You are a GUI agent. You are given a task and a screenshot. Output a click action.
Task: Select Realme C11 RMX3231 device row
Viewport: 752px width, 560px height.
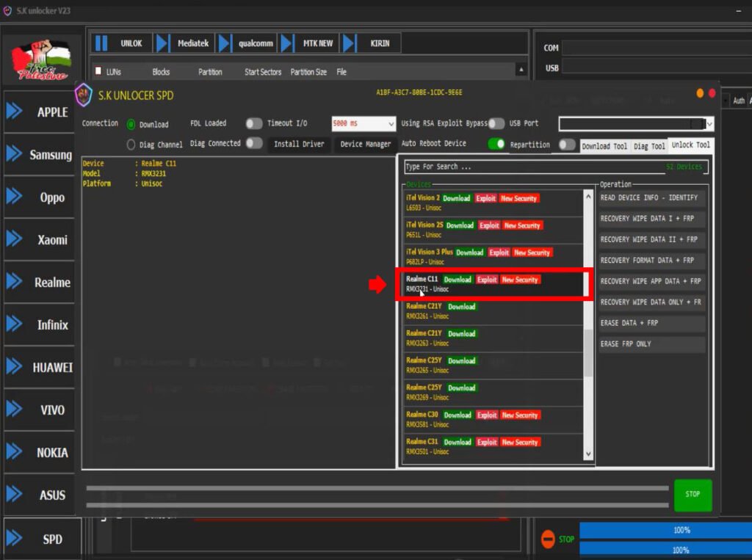(x=493, y=284)
